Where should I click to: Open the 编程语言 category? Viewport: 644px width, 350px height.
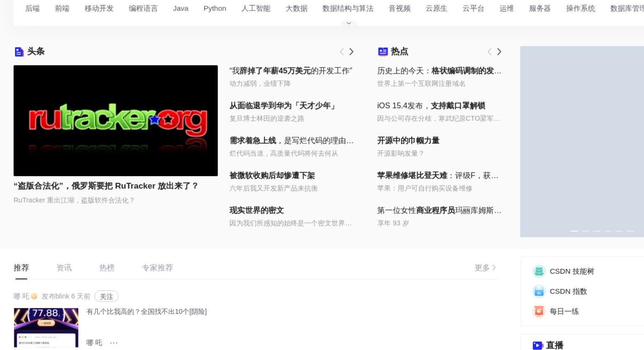coord(143,8)
